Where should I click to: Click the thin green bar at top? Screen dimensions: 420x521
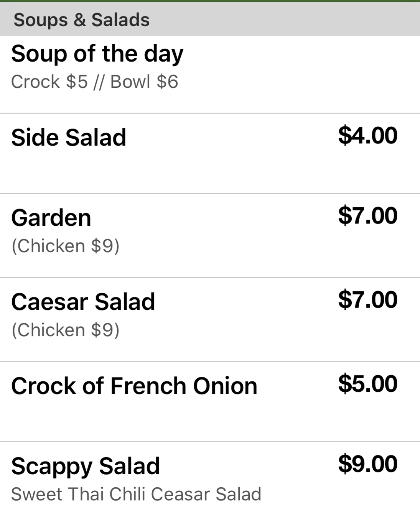[210, 1]
